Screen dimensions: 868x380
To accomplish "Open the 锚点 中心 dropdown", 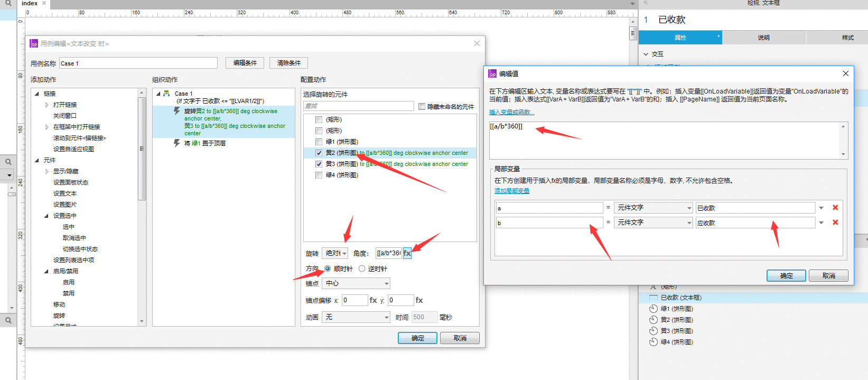I will (x=357, y=283).
